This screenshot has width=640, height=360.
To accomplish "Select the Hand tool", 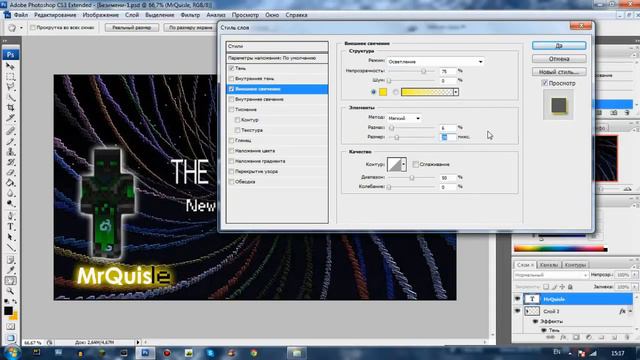I will (x=10, y=281).
